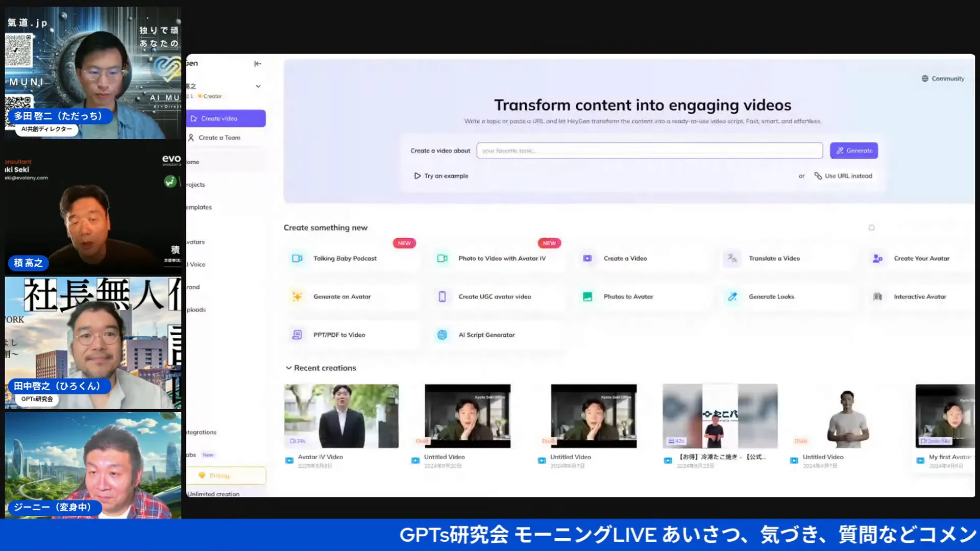Click the Try an example play icon

418,176
